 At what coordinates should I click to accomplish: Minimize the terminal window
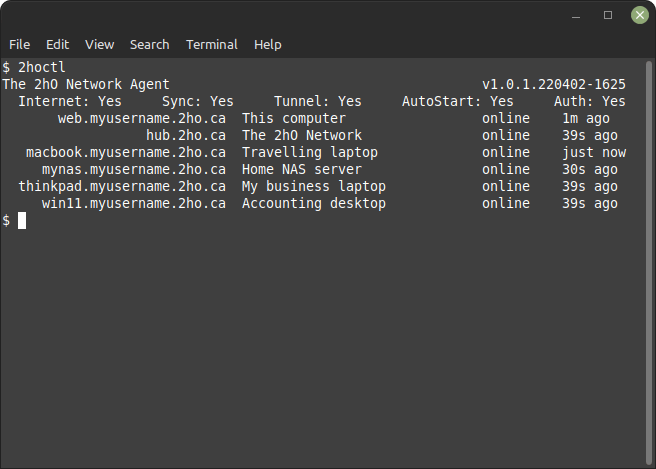coord(577,15)
